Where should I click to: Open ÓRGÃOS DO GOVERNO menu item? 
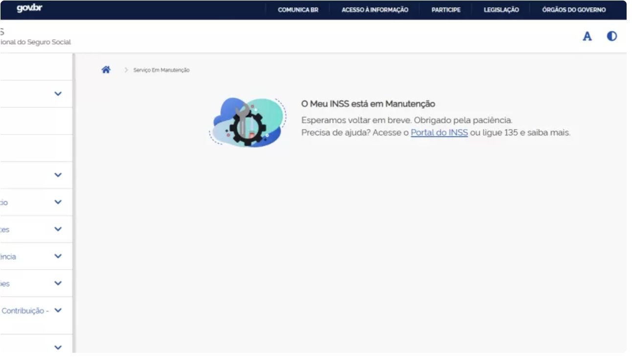(574, 10)
